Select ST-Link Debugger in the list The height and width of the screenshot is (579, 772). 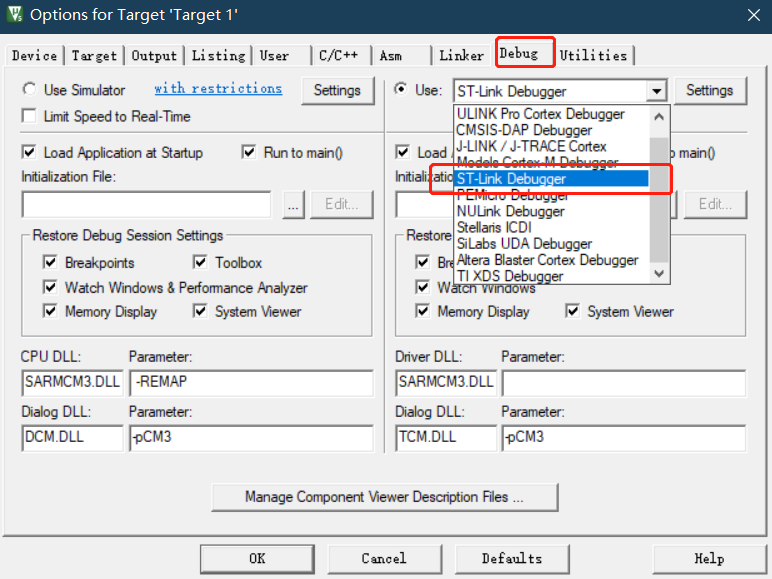pos(551,179)
